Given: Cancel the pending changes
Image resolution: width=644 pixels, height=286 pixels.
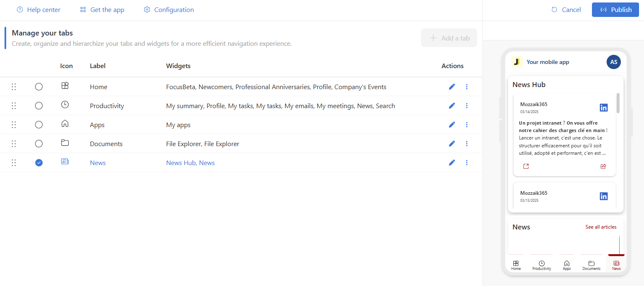Looking at the screenshot, I should [566, 9].
